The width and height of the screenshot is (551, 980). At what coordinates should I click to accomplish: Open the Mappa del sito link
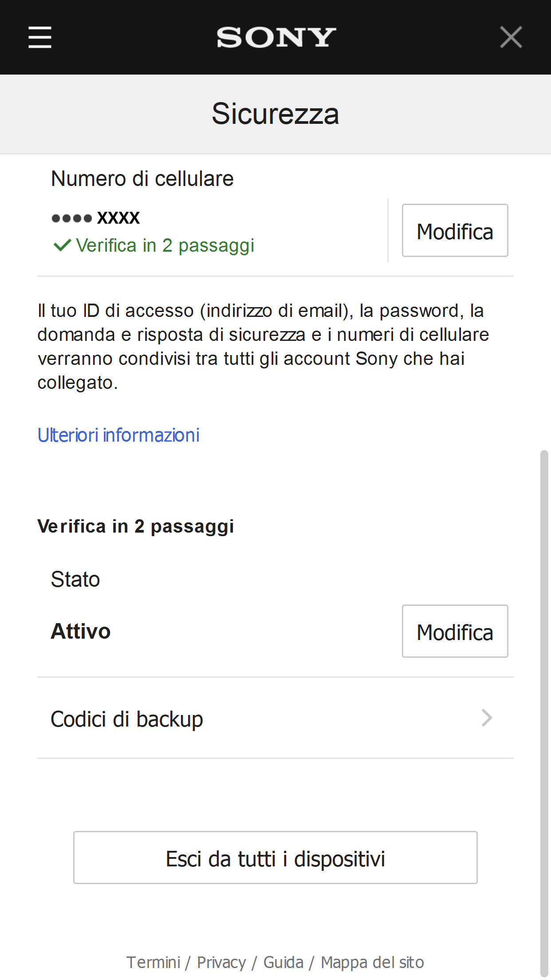point(372,962)
